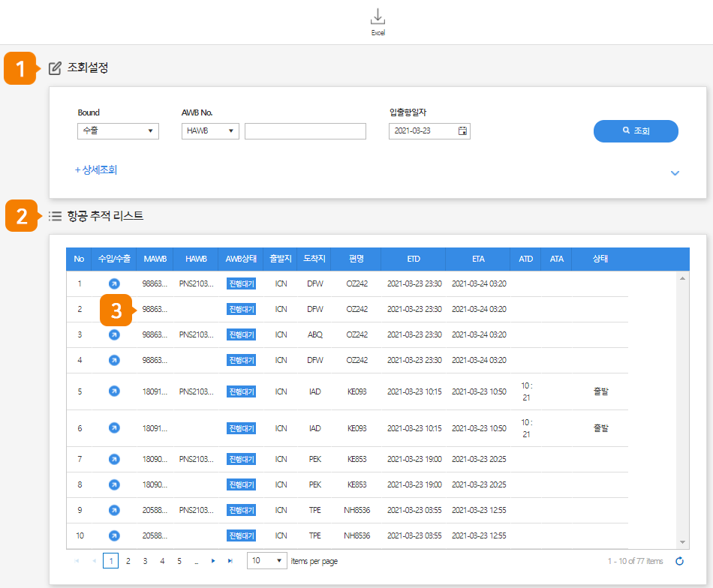Select page 1 in the pager
713x588 pixels.
(110, 561)
